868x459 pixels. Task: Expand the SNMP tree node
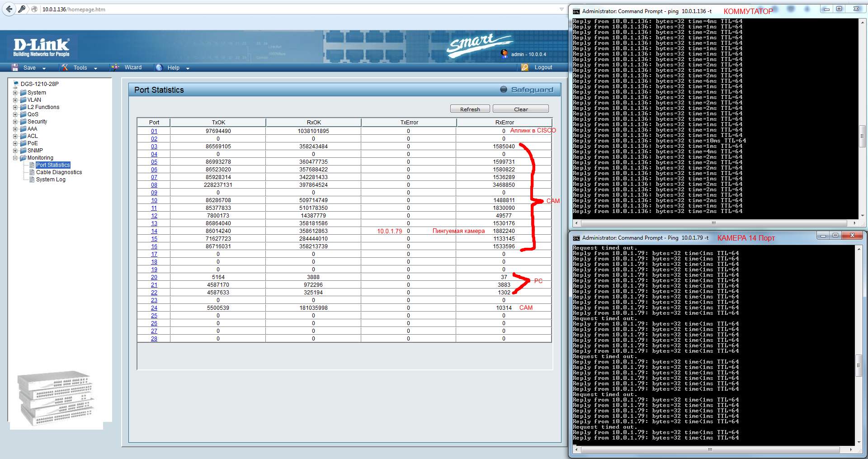coord(15,151)
